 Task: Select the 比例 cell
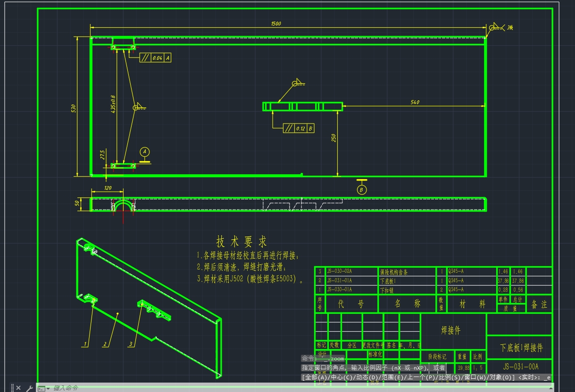pyautogui.click(x=477, y=357)
